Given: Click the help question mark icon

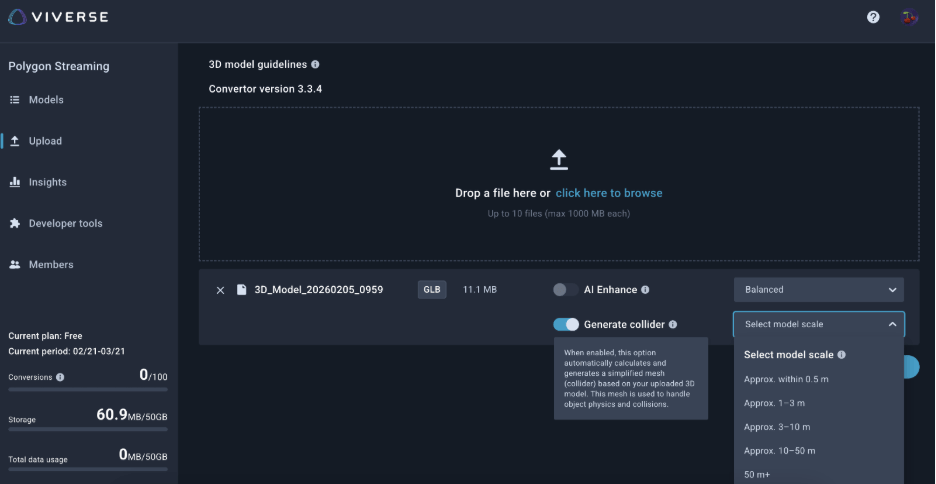Looking at the screenshot, I should click(873, 17).
